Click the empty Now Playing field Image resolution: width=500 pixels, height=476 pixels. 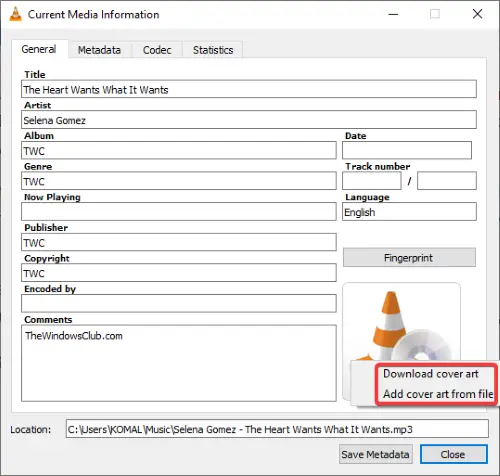179,212
